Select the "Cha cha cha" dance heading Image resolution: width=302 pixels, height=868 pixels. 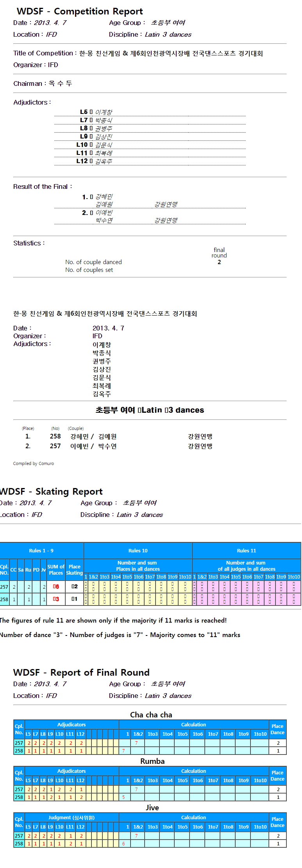[151, 715]
